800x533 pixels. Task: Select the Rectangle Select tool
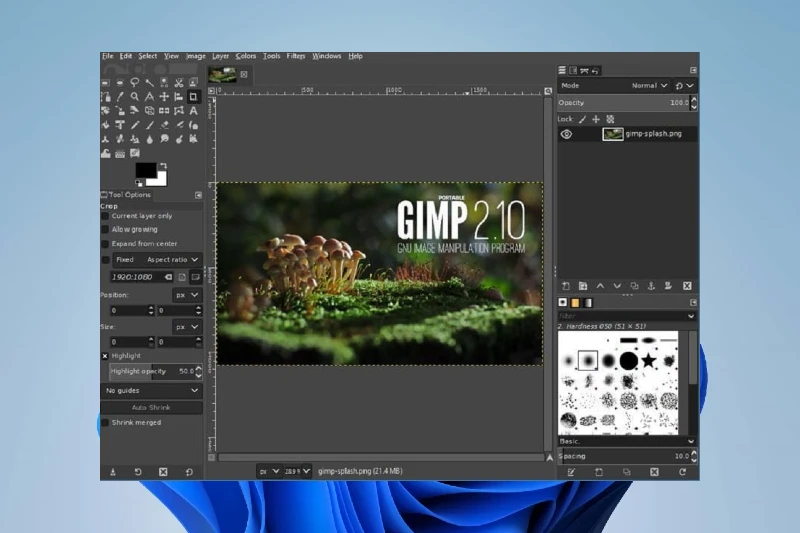(x=106, y=83)
